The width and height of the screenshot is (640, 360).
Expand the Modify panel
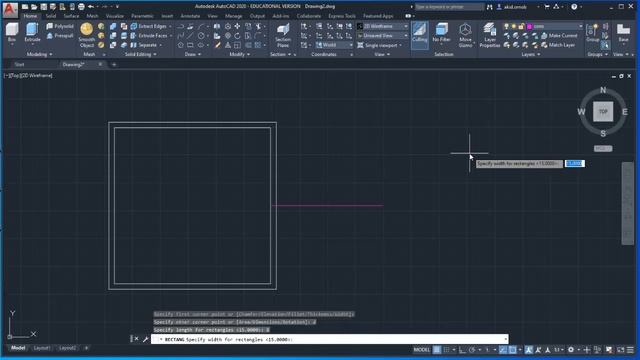point(239,54)
